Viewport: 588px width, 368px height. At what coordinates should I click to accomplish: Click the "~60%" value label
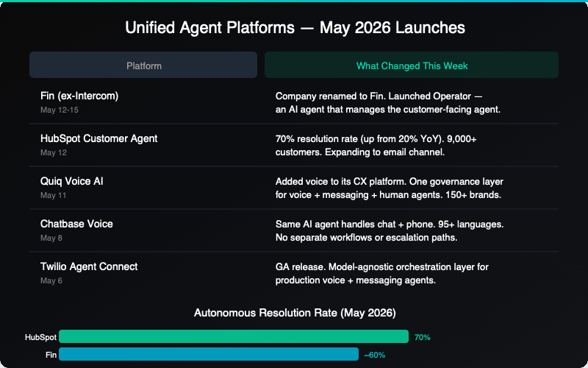tap(375, 355)
